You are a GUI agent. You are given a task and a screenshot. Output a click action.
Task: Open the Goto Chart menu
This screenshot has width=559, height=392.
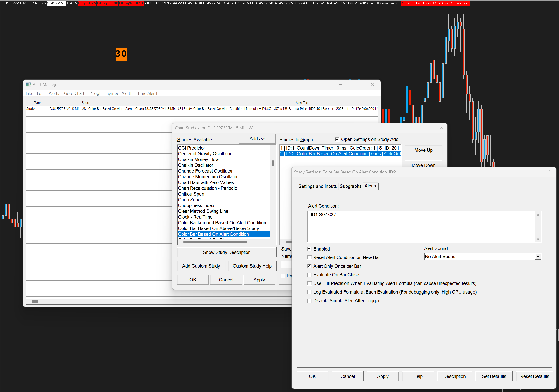74,93
